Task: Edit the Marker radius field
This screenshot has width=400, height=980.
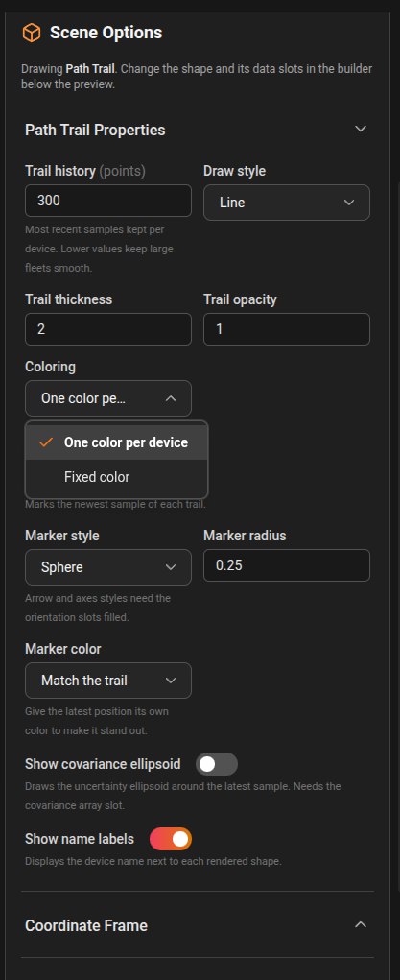Action: coord(286,565)
